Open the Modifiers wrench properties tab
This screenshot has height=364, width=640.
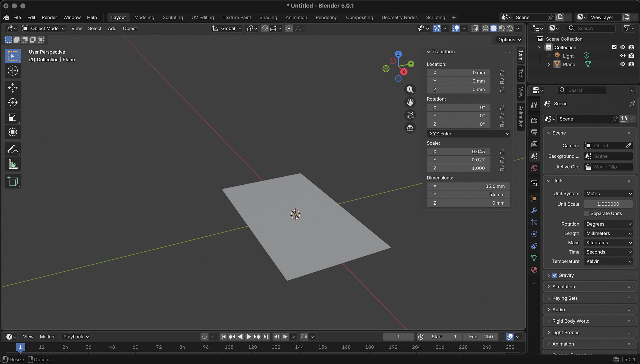534,211
